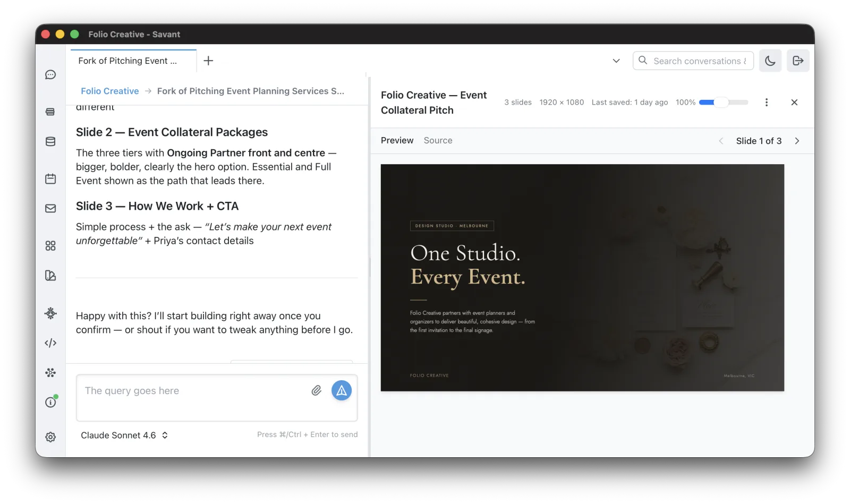Adjust the 100% zoom slider
This screenshot has height=504, width=850.
pos(723,102)
